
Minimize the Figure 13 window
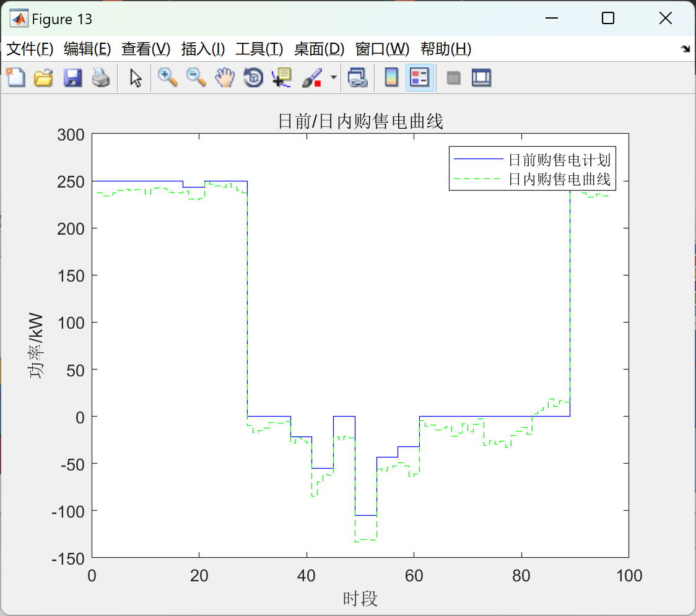[x=551, y=18]
